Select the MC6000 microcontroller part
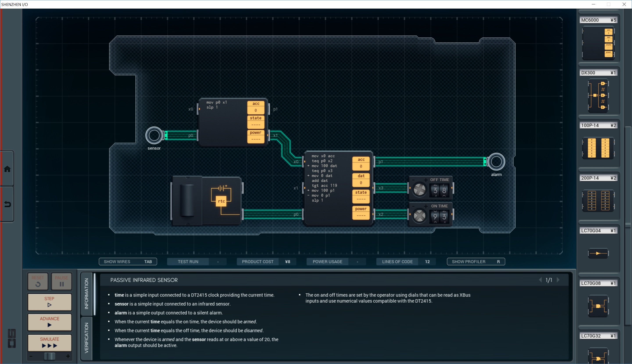Screen dimensions: 632x364 pos(598,43)
